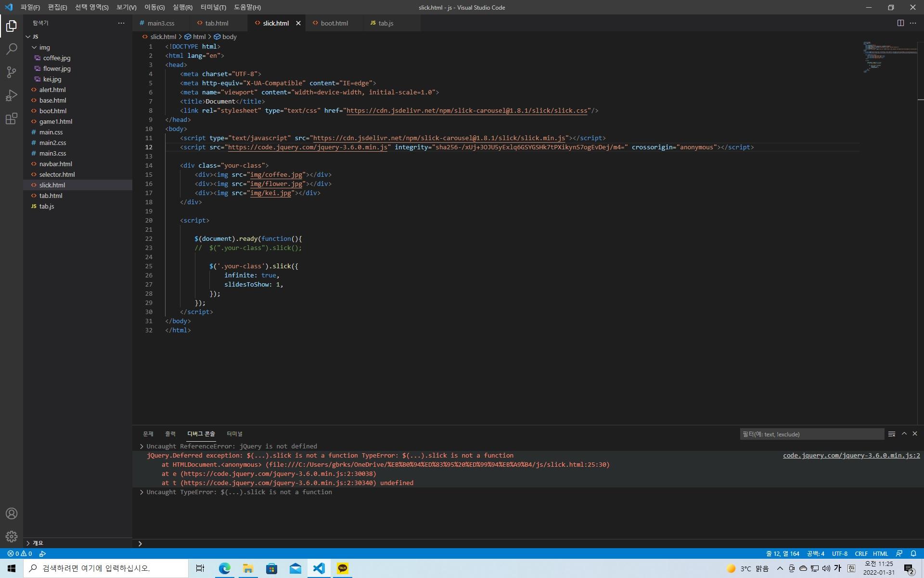Viewport: 924px width, 578px height.
Task: Switch to 출력 panel tab
Action: [170, 434]
